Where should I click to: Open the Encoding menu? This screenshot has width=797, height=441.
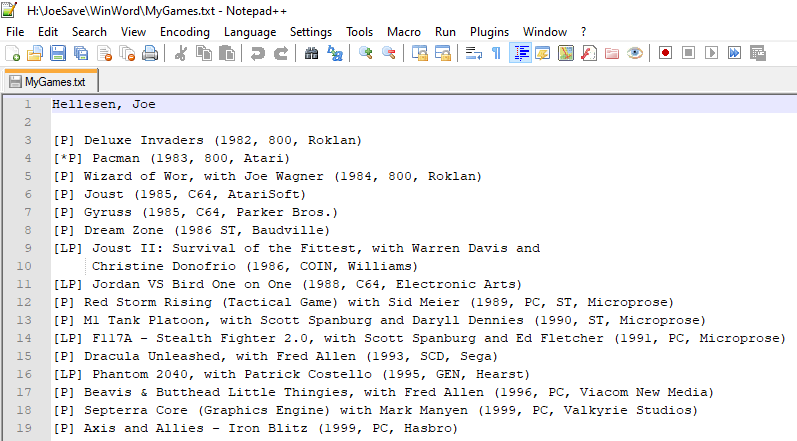185,32
